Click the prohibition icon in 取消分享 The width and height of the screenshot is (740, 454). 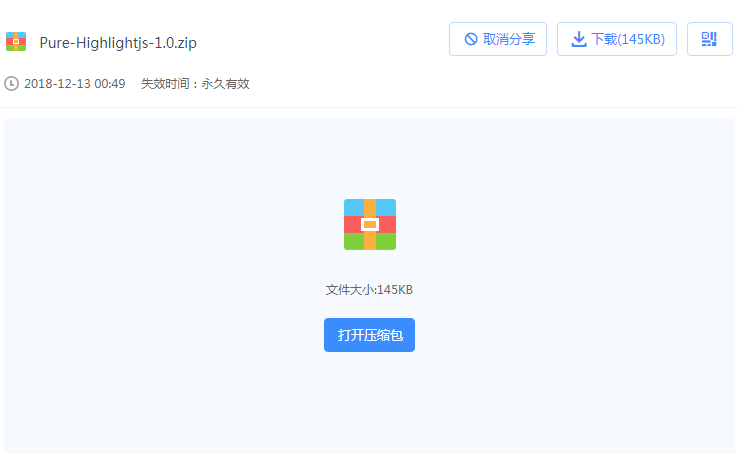[x=470, y=39]
